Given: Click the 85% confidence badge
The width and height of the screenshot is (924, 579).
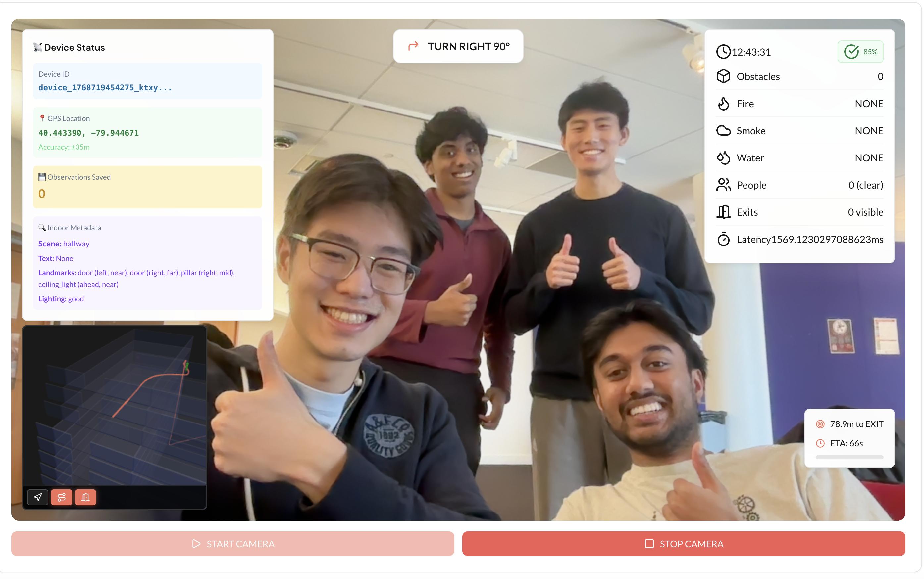Looking at the screenshot, I should pos(860,52).
